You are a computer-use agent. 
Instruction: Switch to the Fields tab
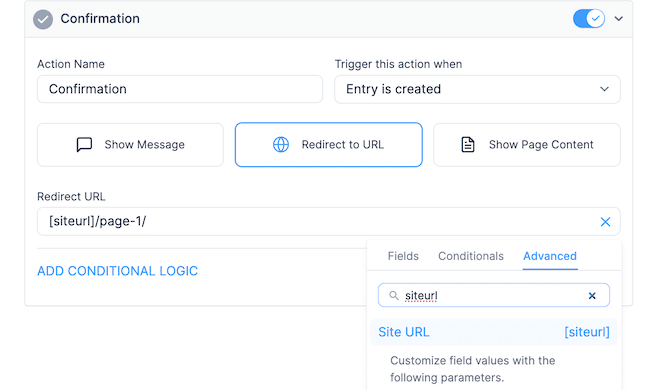[403, 256]
